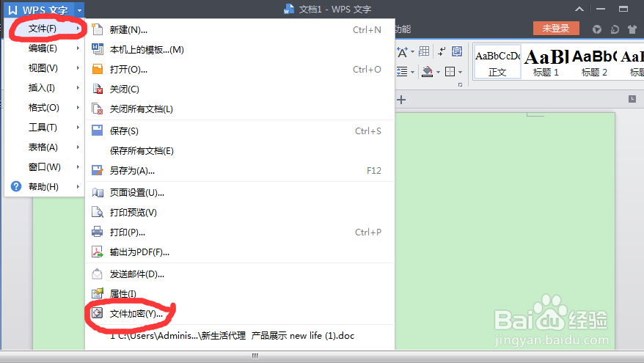Click the blue Help question mark icon
The width and height of the screenshot is (644, 363).
click(16, 186)
